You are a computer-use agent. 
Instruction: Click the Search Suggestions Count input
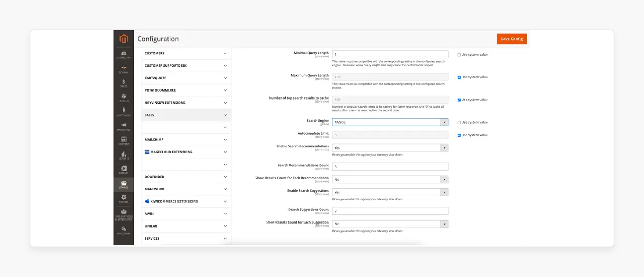tap(390, 211)
